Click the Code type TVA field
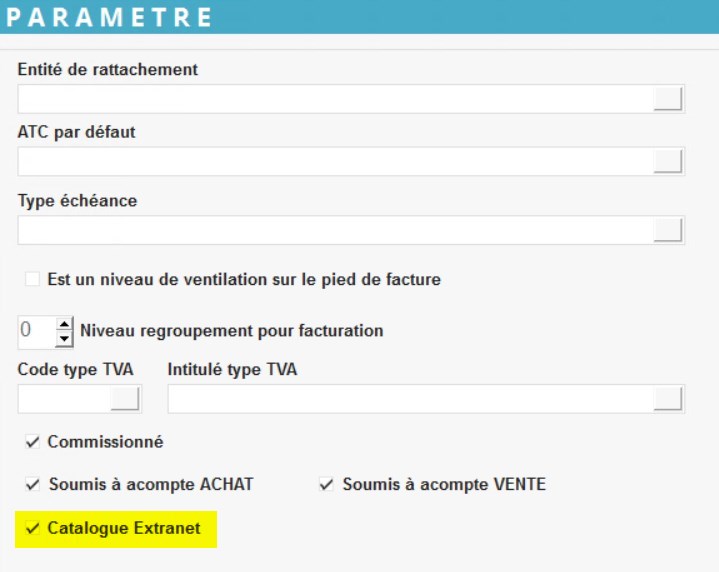The width and height of the screenshot is (719, 572). (x=64, y=398)
